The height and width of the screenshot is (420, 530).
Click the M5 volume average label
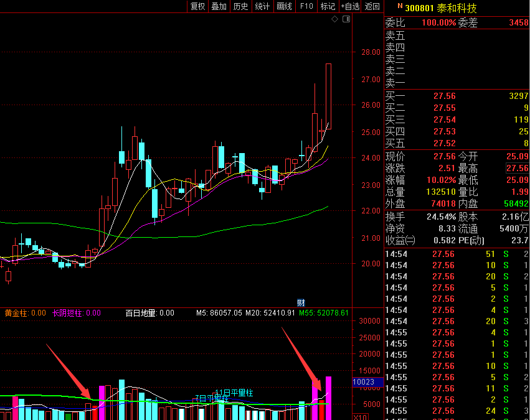[219, 313]
